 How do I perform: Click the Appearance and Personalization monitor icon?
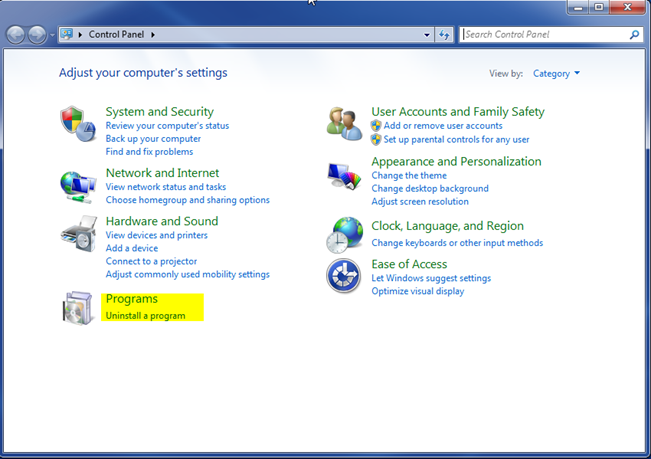[x=344, y=176]
